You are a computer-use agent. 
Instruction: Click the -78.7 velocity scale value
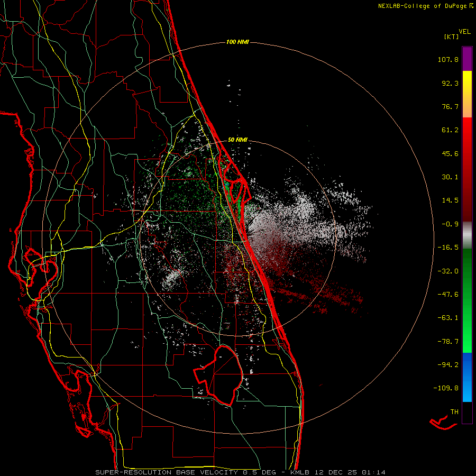tap(448, 342)
